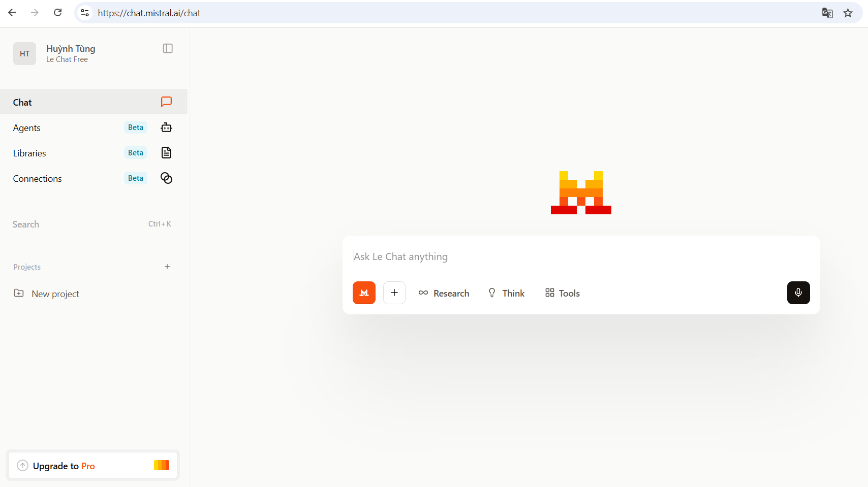Click the Connections overlapping circles icon

[166, 178]
